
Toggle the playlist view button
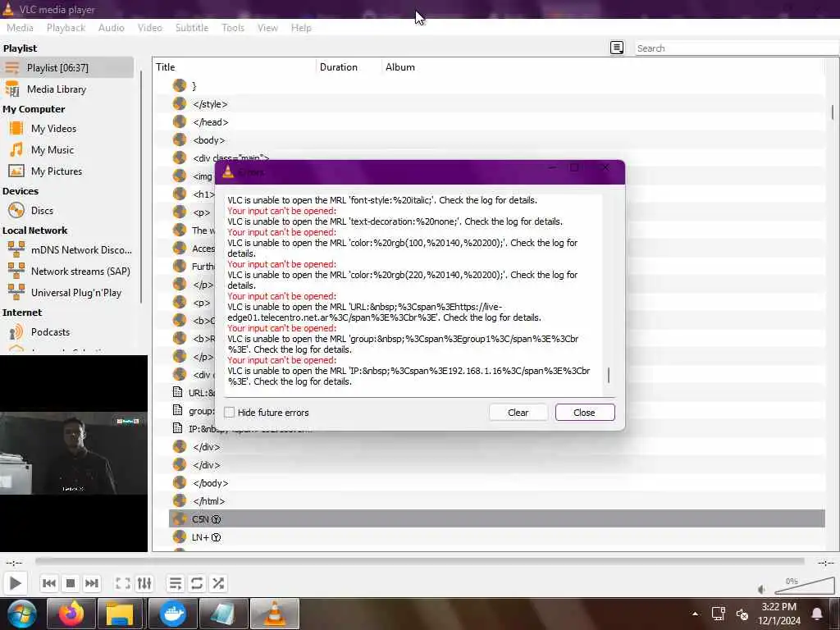[x=176, y=583]
